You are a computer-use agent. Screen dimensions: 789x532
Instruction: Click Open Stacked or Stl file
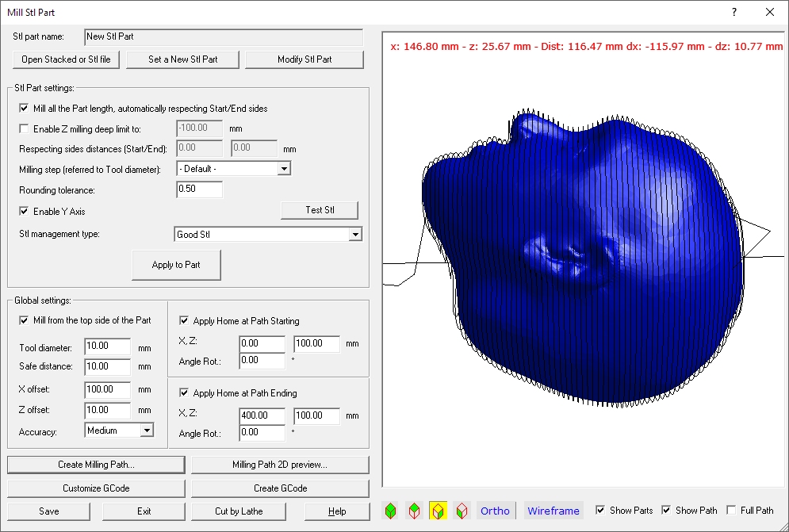click(66, 59)
